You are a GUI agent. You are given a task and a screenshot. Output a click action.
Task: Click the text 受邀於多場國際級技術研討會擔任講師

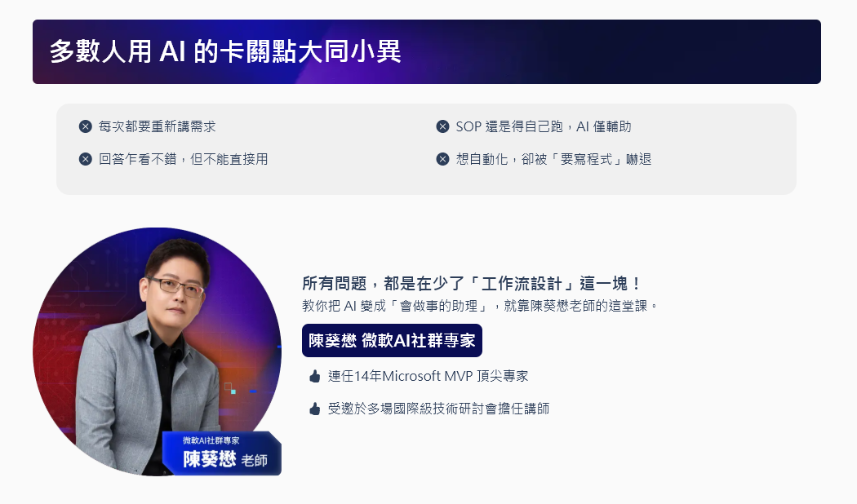439,409
